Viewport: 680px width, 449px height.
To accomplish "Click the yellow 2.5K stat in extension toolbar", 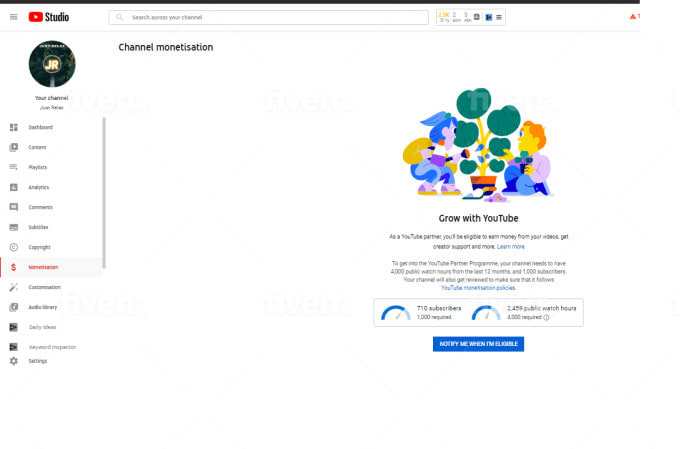I will pos(444,15).
